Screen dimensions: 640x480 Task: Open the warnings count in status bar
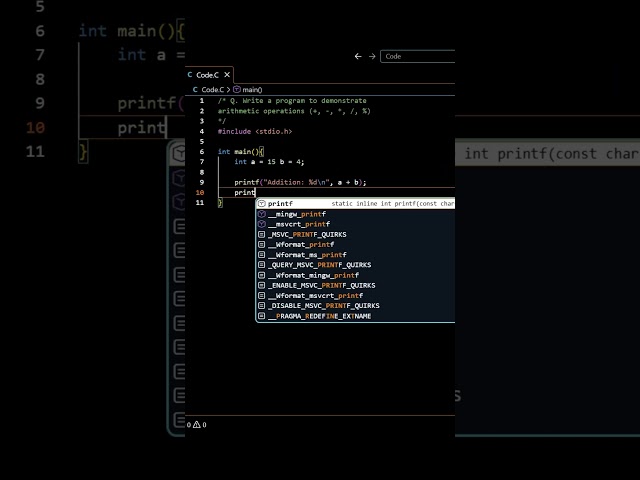[x=200, y=424]
